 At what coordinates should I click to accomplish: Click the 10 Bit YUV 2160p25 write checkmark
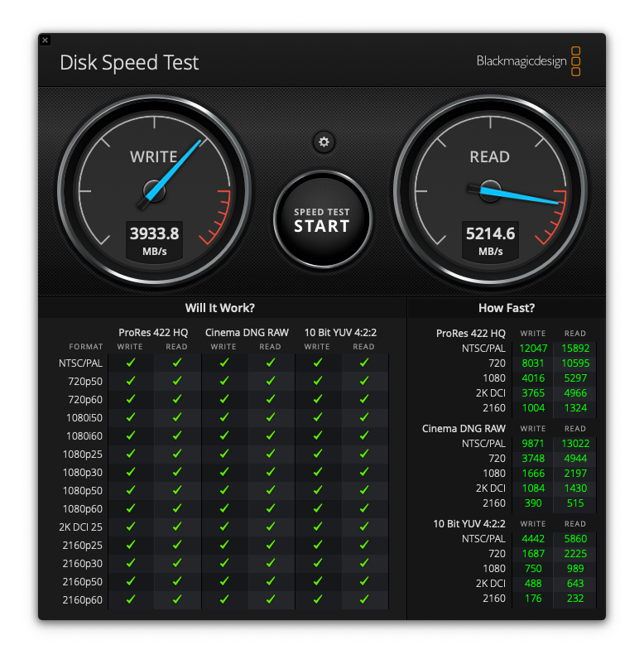coord(318,545)
